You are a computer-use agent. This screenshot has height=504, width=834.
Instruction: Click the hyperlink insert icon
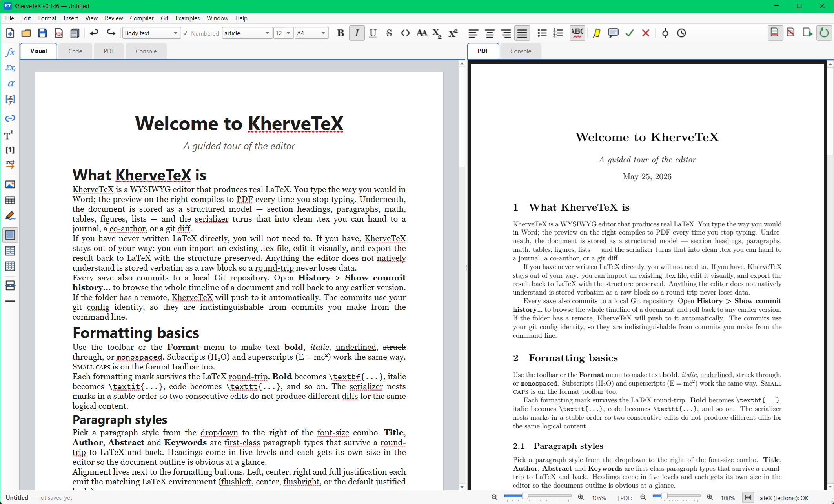tap(10, 118)
